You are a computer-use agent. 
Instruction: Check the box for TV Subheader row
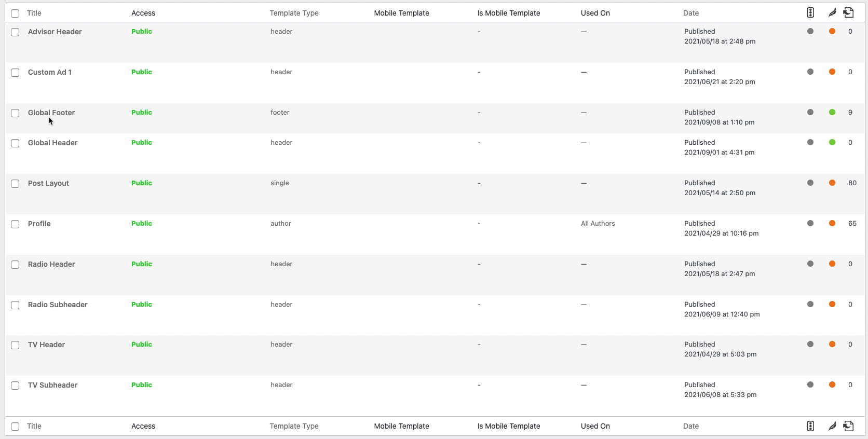pos(15,386)
